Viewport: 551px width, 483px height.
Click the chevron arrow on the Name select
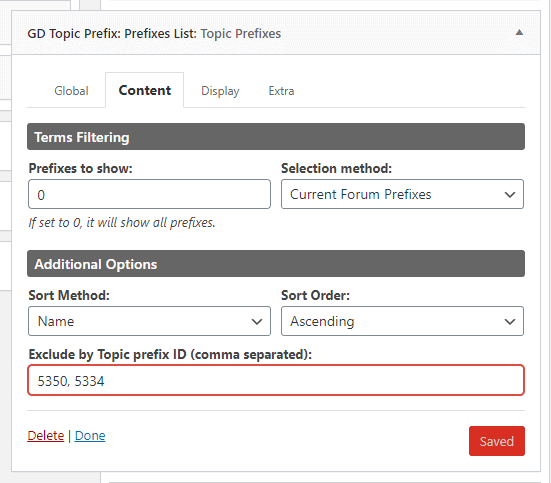coord(257,321)
